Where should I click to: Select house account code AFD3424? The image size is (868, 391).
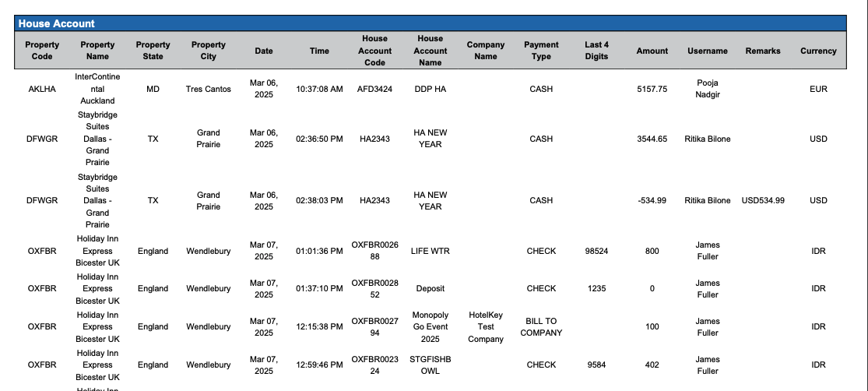point(374,89)
